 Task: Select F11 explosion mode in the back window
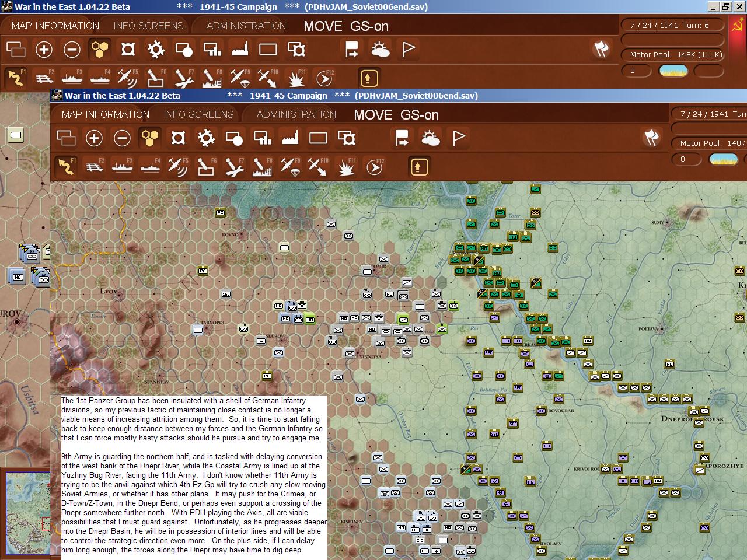click(296, 78)
